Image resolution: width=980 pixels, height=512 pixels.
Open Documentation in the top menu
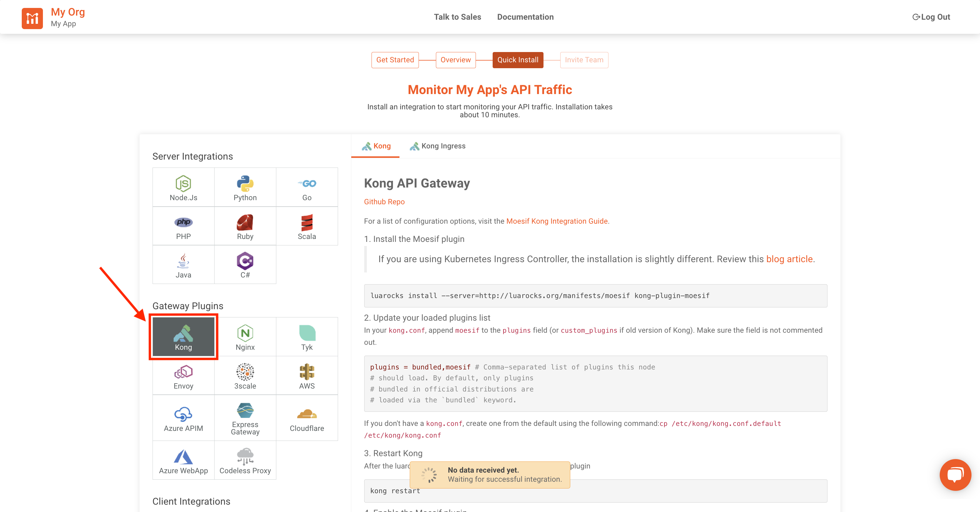(525, 17)
